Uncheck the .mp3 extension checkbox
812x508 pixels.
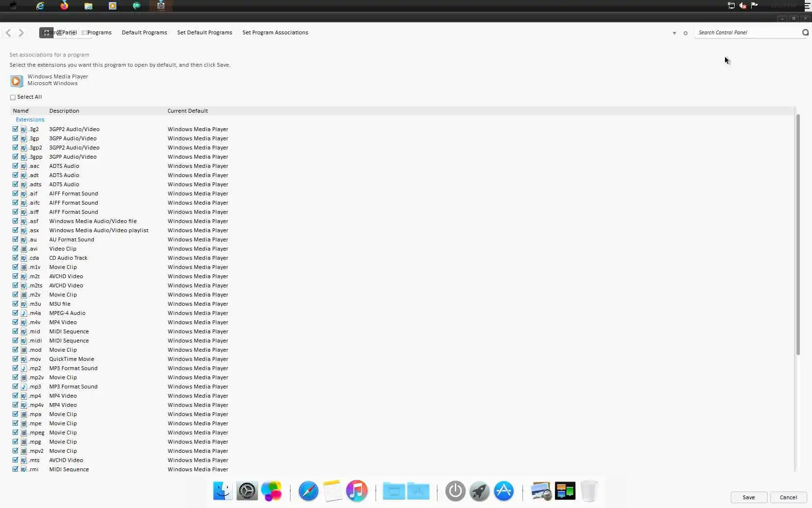click(x=15, y=387)
